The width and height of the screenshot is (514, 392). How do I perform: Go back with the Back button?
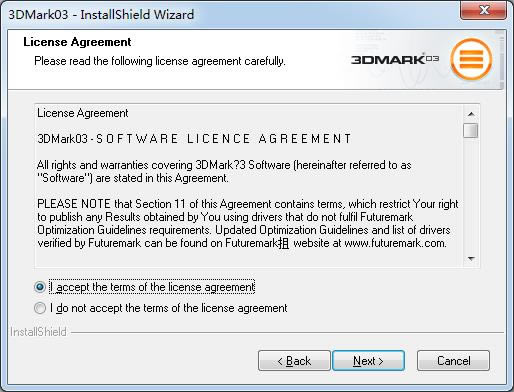pos(294,361)
